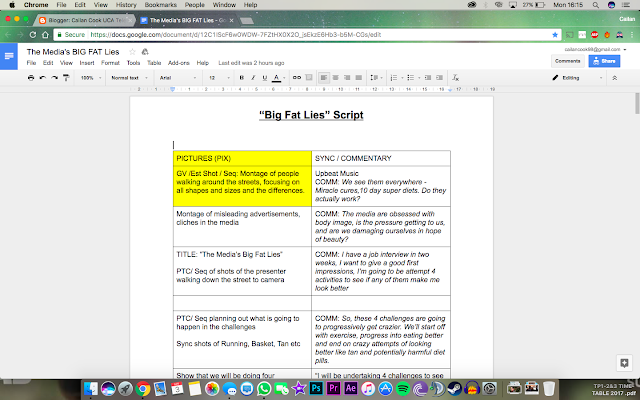Toggle italic formatting

pyautogui.click(x=253, y=78)
